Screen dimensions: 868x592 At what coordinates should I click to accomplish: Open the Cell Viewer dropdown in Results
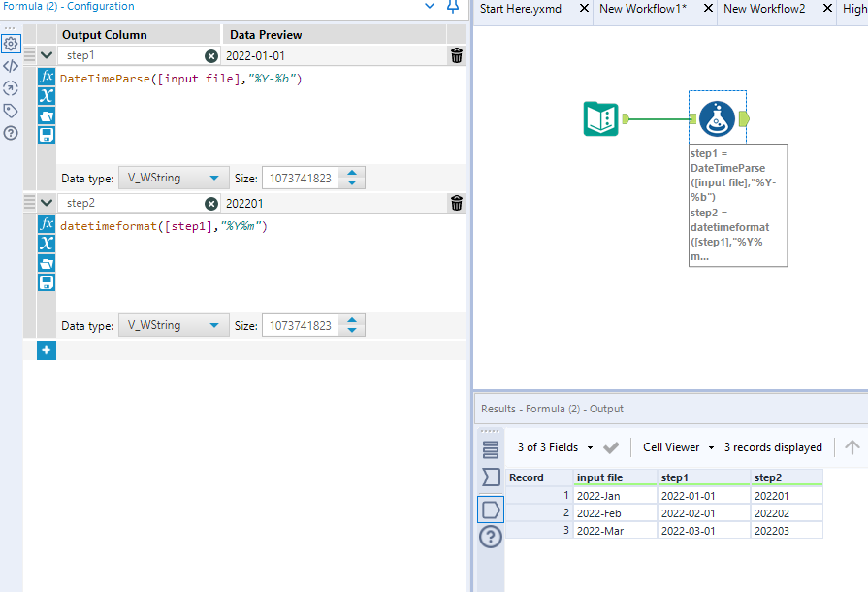tap(677, 447)
